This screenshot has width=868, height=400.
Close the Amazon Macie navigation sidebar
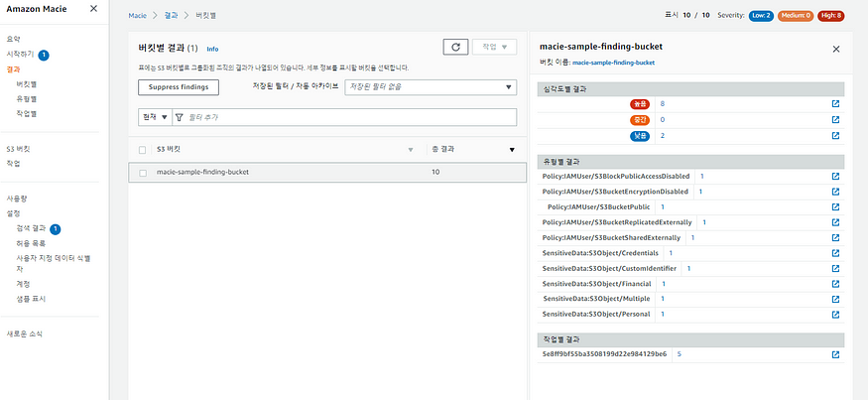tap(93, 8)
